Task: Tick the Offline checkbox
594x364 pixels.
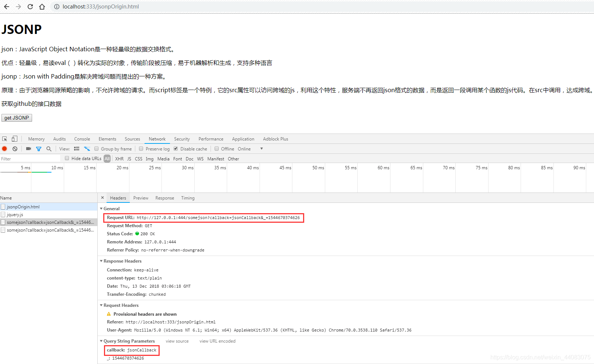Action: pos(216,149)
